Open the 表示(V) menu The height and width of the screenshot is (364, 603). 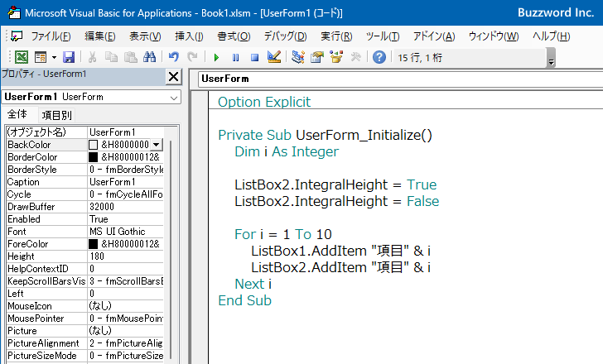(145, 36)
